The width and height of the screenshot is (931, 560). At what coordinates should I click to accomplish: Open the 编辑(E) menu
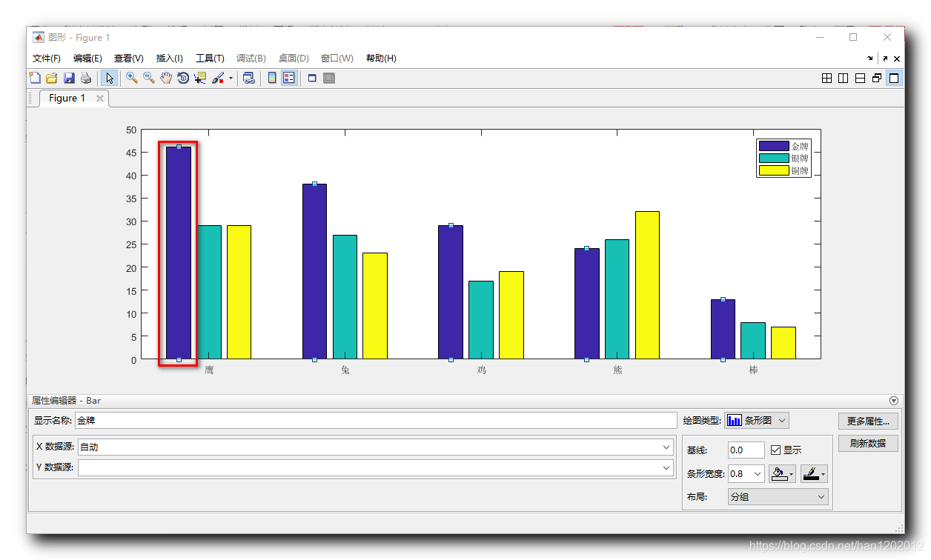[87, 59]
